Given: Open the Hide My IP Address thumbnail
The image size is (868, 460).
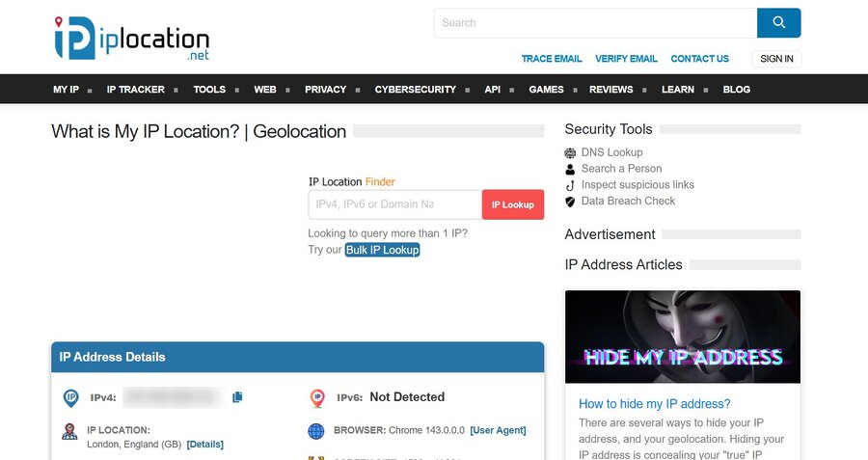Looking at the screenshot, I should click(x=683, y=337).
